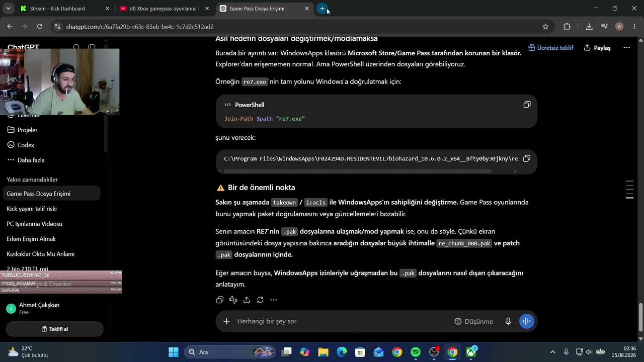Launch voice mode with blue waveform button
The height and width of the screenshot is (362, 644).
pyautogui.click(x=527, y=321)
